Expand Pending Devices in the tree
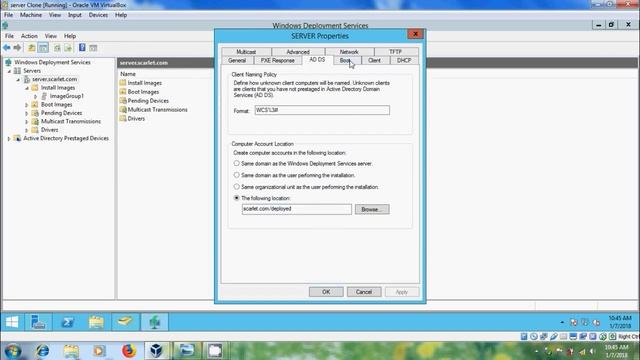Screen dimensions: 640x360 tap(27, 113)
